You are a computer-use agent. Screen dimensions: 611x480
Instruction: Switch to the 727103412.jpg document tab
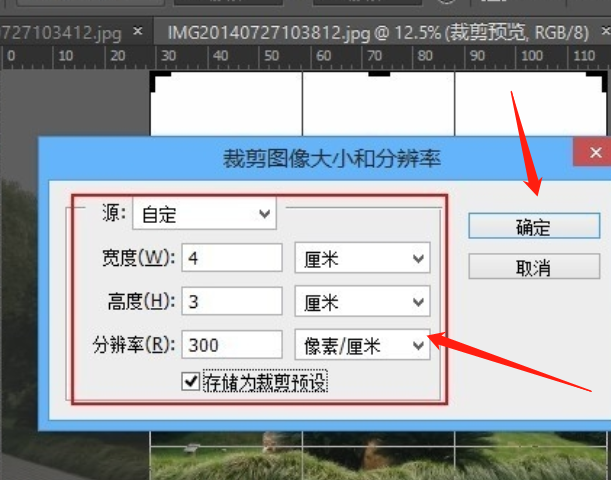[x=62, y=33]
